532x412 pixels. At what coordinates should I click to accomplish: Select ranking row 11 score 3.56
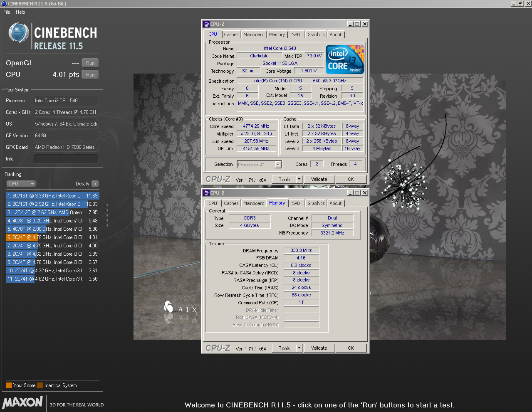pyautogui.click(x=52, y=279)
